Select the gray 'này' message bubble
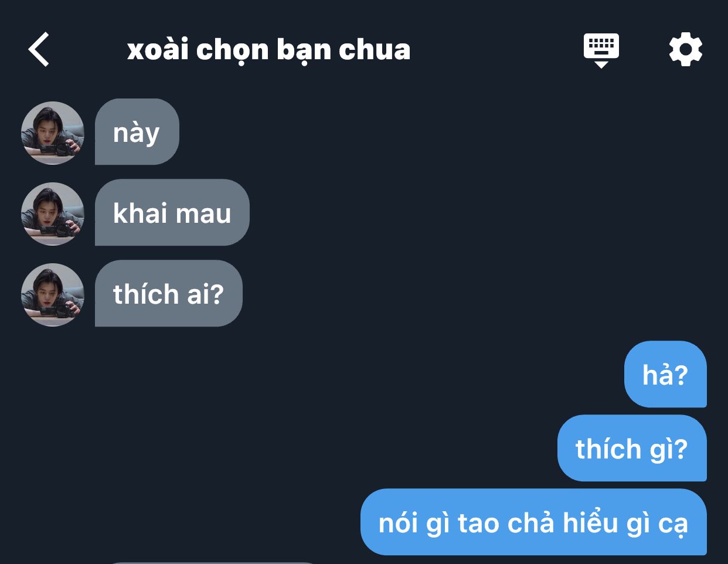Viewport: 728px width, 564px height. tap(137, 132)
